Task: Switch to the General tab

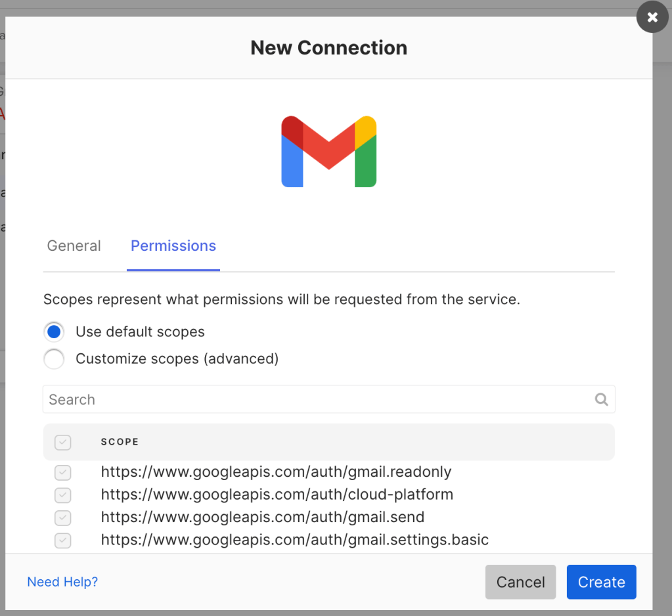Action: (74, 246)
